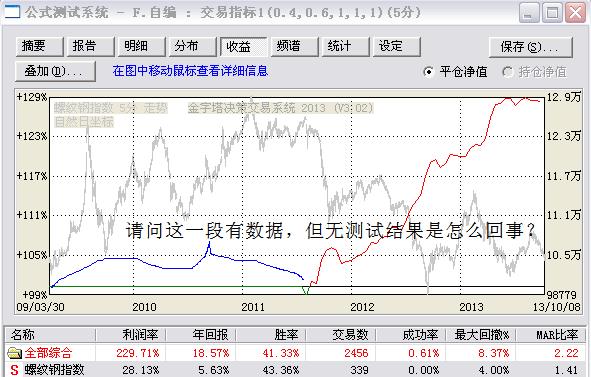591x377 pixels.
Task: Click the 41.33% win rate cell
Action: coord(280,353)
